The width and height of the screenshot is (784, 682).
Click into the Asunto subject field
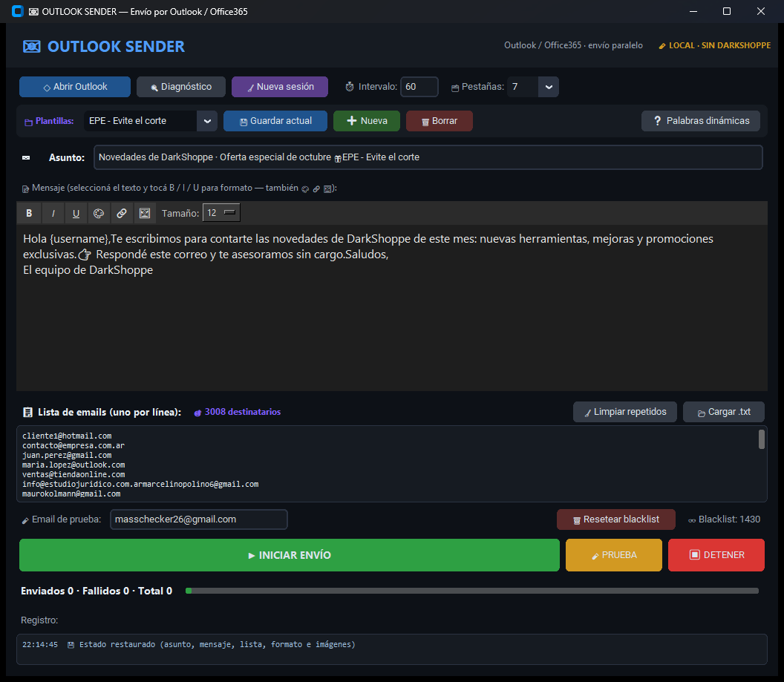(x=428, y=157)
